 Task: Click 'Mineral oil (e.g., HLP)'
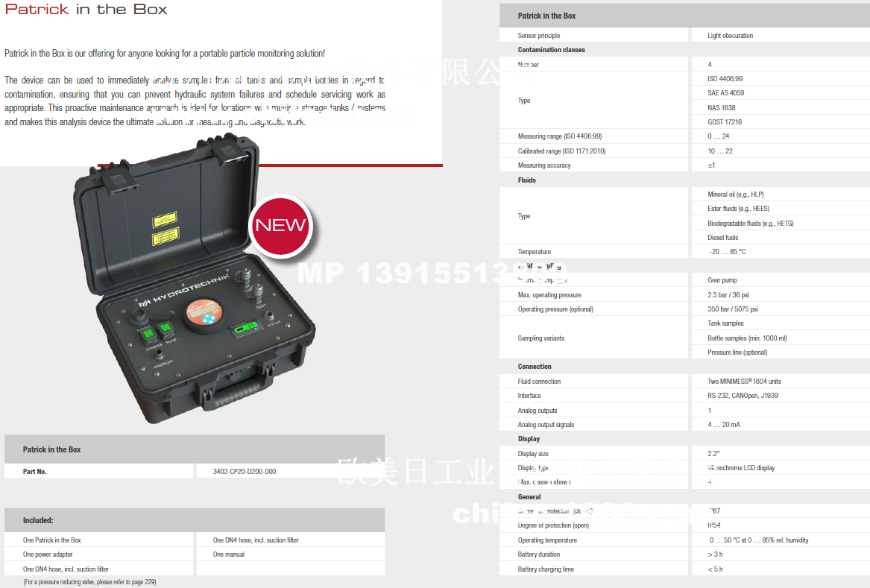pyautogui.click(x=736, y=195)
